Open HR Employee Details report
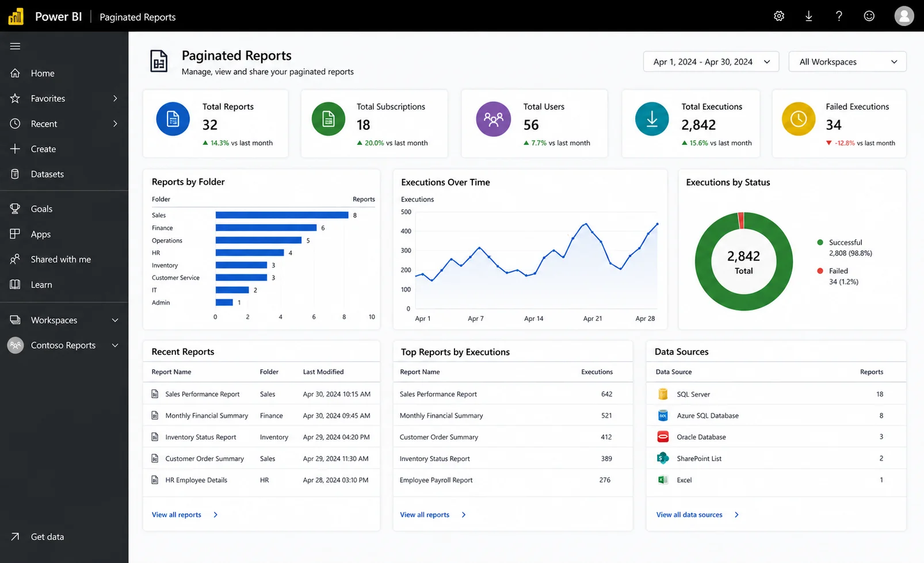 click(196, 480)
